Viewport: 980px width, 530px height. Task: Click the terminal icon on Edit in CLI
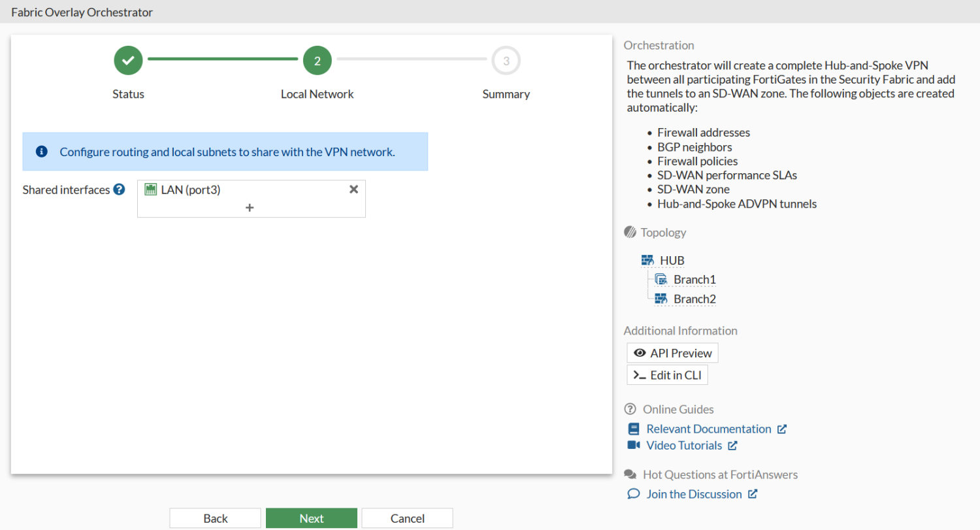point(640,374)
